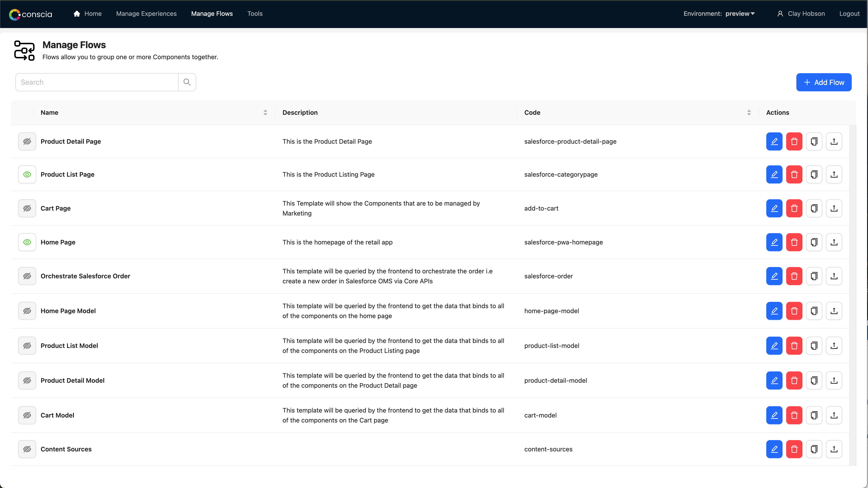Delete the Product List Page flow

[x=794, y=174]
